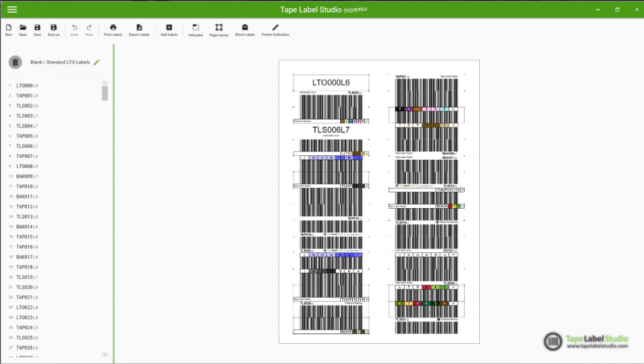Viewport: 644px width, 364px height.
Task: Select the Ghost Labels tool
Action: point(245,30)
